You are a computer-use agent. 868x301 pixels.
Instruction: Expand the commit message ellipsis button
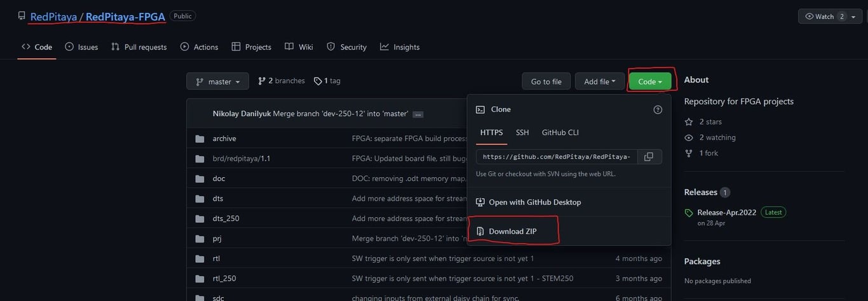point(417,114)
